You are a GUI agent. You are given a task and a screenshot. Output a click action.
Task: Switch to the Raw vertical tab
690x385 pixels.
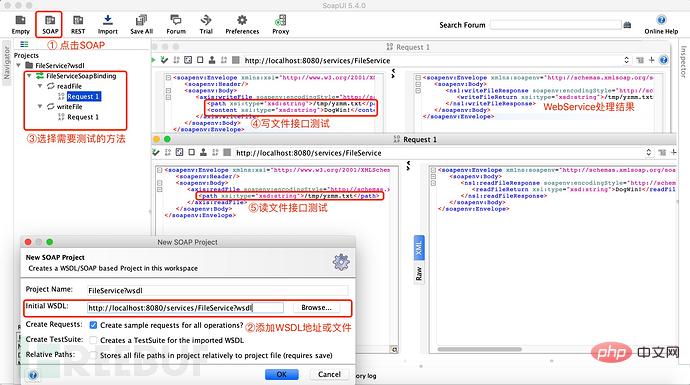point(419,273)
